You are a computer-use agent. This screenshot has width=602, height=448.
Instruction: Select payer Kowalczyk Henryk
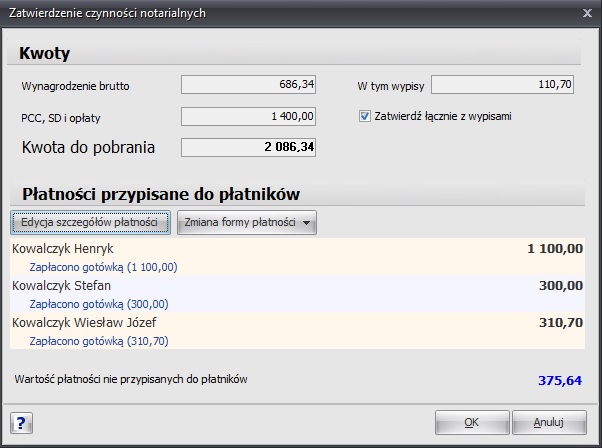pos(62,249)
